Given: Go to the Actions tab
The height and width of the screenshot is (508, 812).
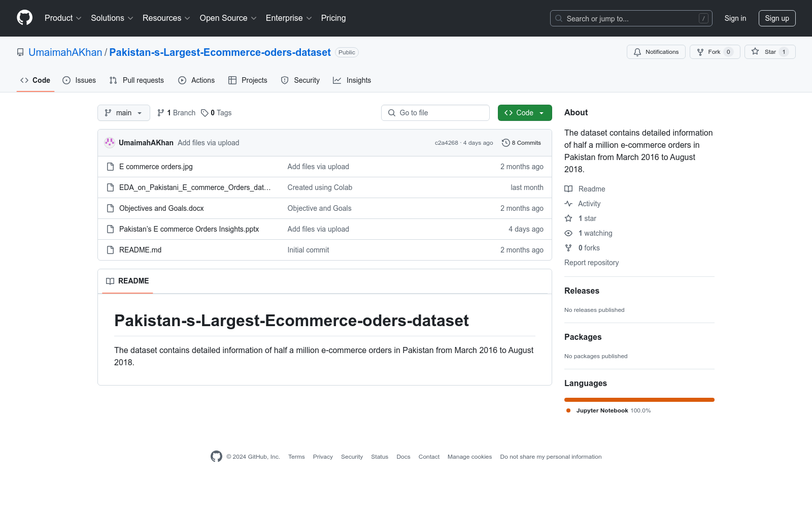Looking at the screenshot, I should (196, 80).
